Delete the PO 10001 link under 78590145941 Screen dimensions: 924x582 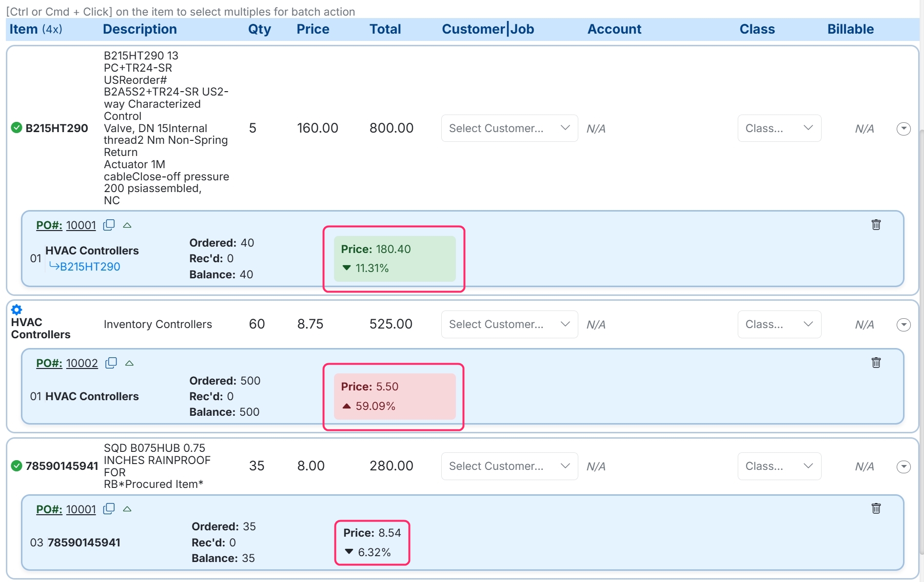[x=876, y=508]
